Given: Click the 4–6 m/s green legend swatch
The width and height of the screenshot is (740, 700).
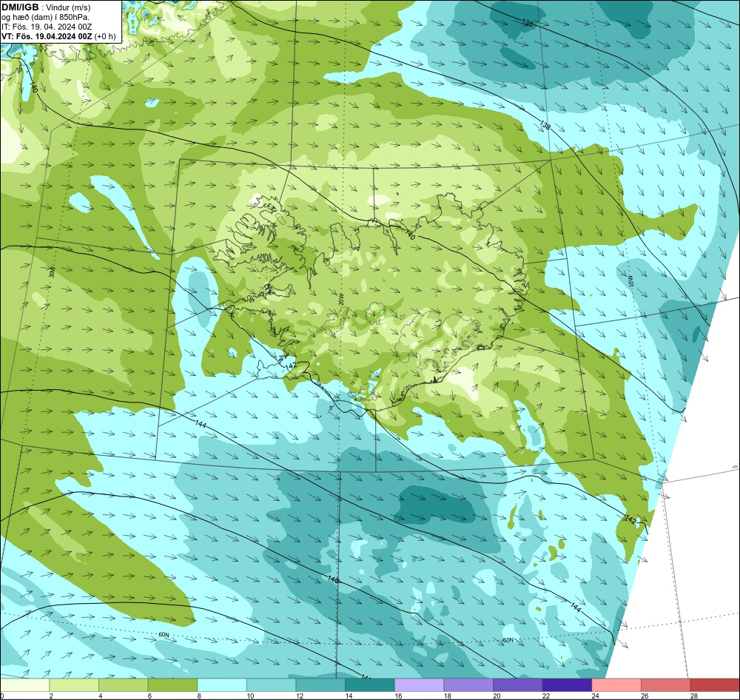Looking at the screenshot, I should pos(123,685).
